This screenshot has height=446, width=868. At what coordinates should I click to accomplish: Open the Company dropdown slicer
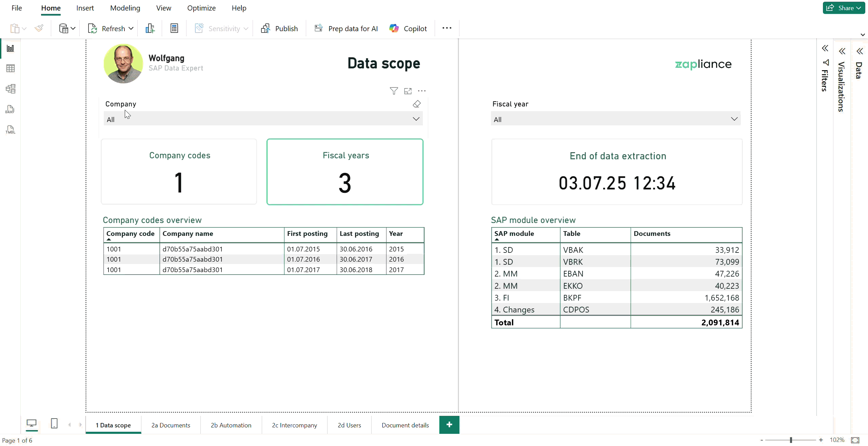click(263, 119)
